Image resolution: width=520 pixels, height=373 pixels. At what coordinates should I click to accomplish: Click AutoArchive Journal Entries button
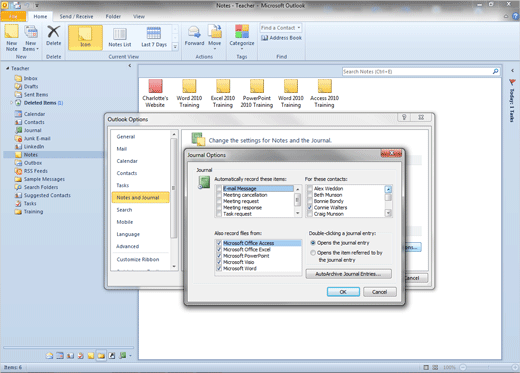[348, 274]
